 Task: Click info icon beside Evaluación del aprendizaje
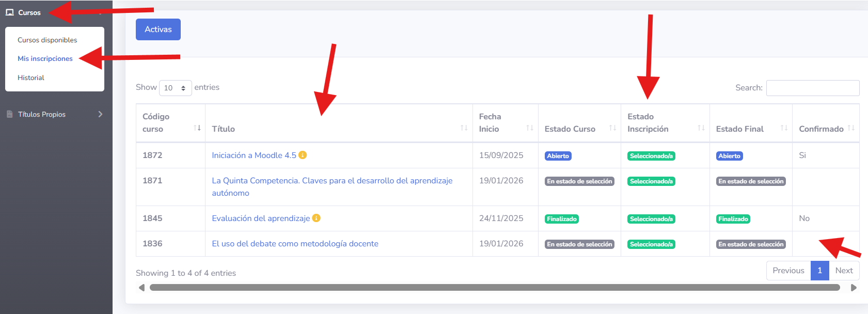pos(316,218)
